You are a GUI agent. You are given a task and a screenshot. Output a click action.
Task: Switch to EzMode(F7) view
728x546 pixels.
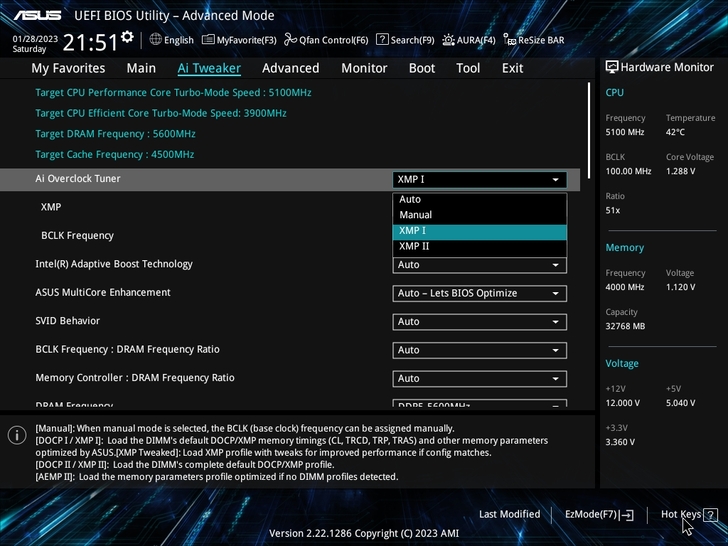pos(599,515)
